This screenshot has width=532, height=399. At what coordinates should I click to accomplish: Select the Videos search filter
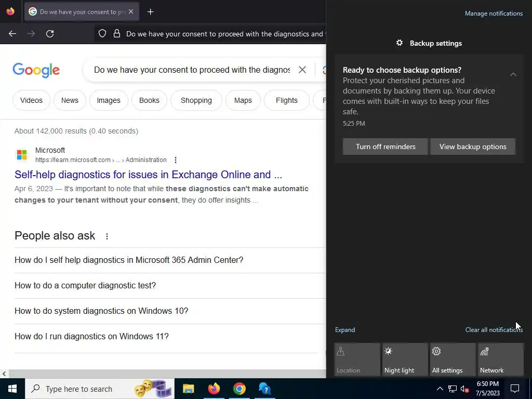point(31,100)
